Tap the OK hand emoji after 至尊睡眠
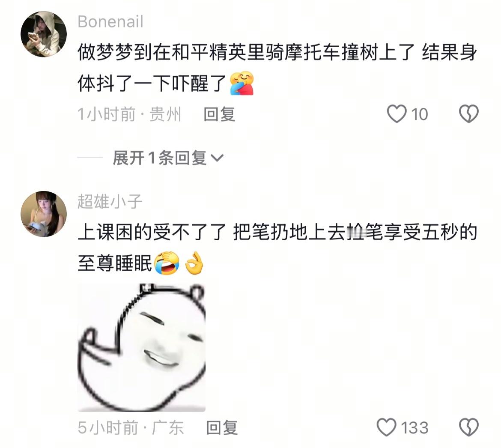The height and width of the screenshot is (448, 501). click(194, 263)
